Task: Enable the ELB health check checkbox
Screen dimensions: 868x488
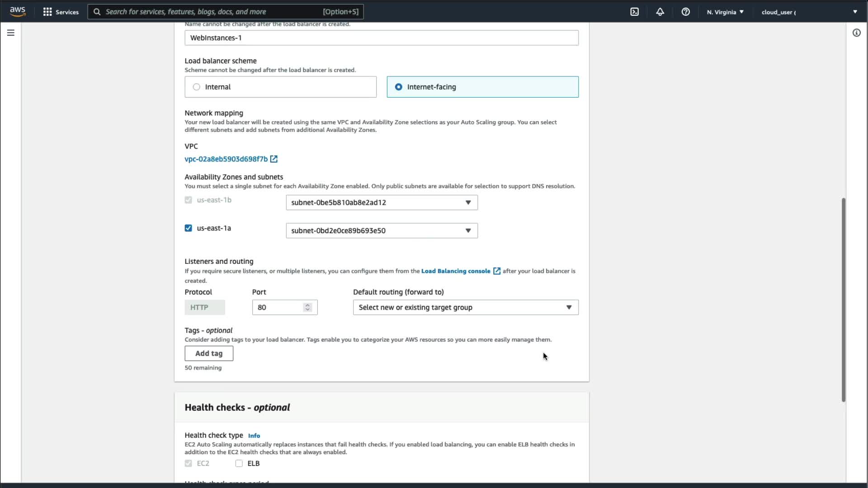Action: (x=239, y=463)
